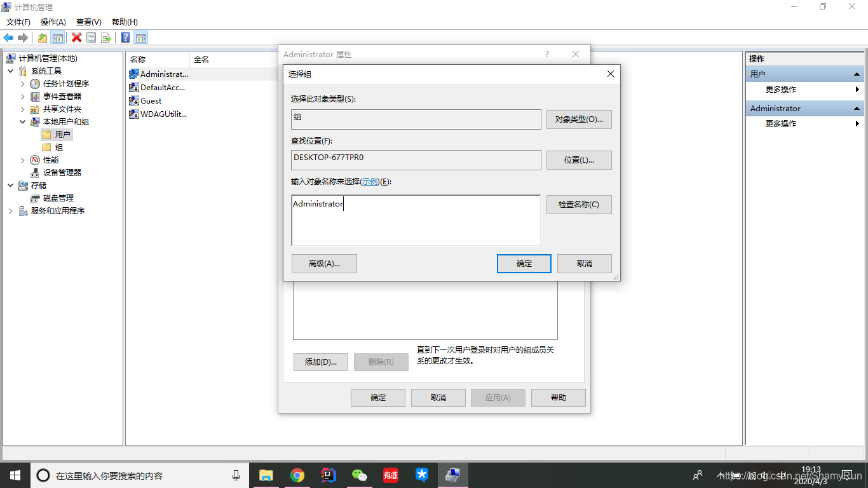Viewport: 868px width, 488px height.
Task: Toggle the Show/Hide console tree icon
Action: (x=58, y=37)
